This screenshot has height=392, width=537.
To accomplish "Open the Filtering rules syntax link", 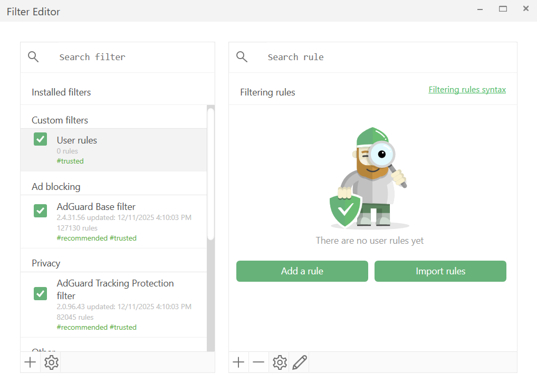I will pyautogui.click(x=467, y=90).
